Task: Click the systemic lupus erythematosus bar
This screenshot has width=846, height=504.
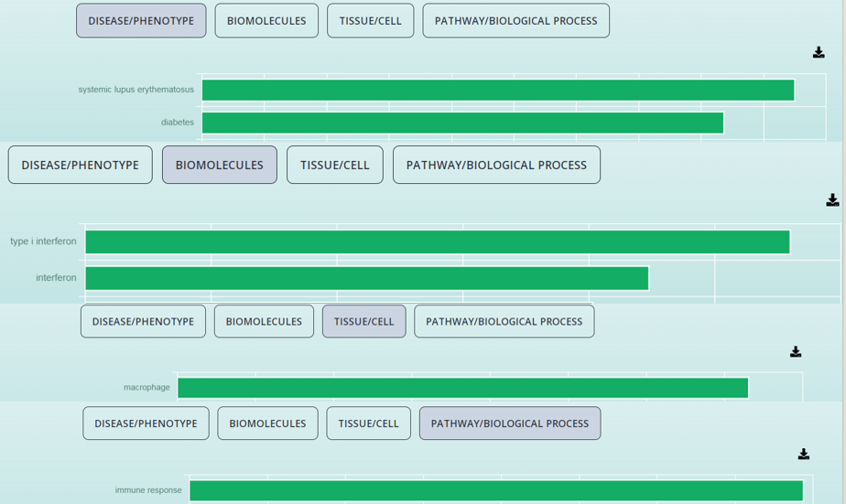Action: tap(498, 90)
